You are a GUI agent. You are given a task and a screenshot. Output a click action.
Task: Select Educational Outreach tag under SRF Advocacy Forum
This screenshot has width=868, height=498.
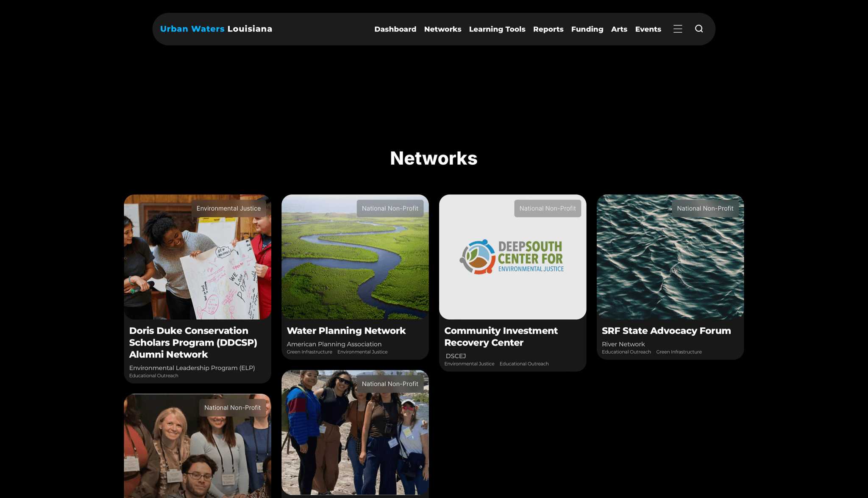click(x=626, y=352)
